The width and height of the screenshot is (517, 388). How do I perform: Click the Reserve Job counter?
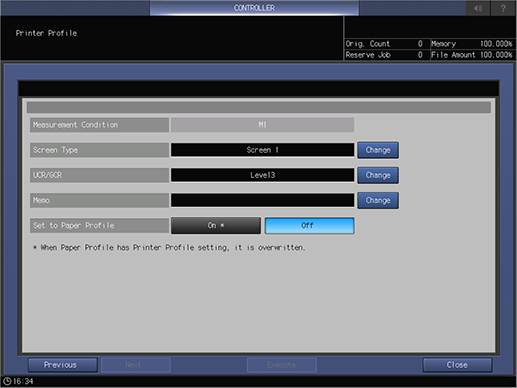click(384, 55)
